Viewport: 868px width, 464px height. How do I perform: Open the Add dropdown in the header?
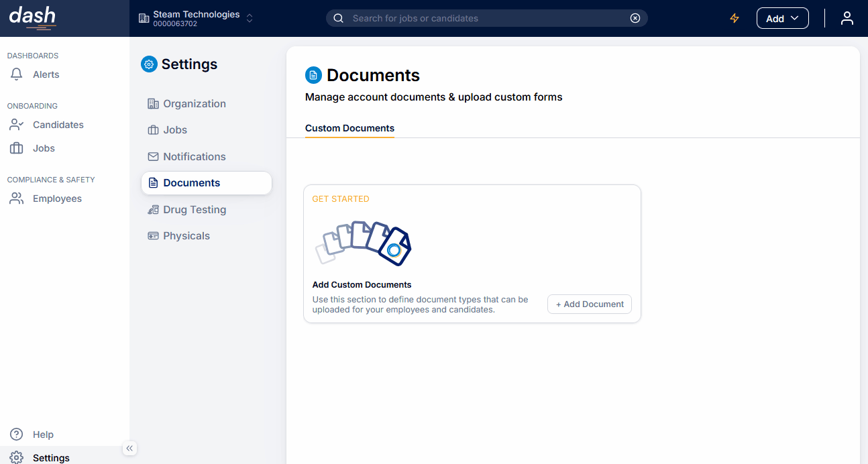tap(782, 18)
